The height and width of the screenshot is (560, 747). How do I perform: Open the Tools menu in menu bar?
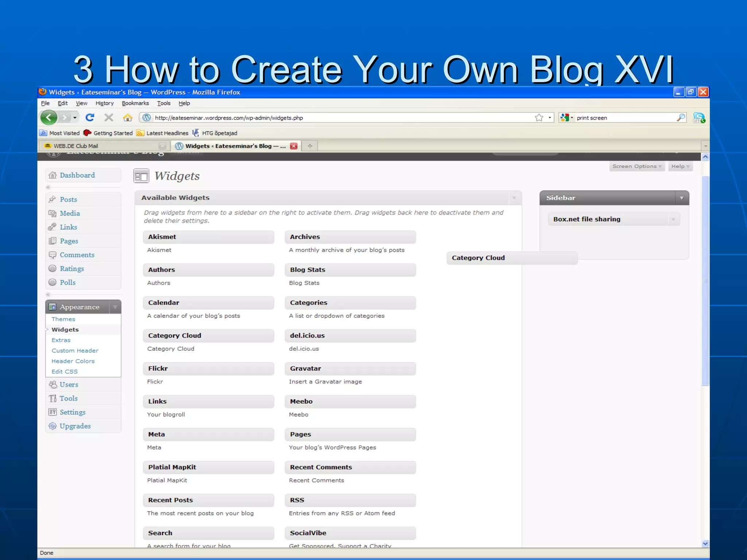point(164,103)
